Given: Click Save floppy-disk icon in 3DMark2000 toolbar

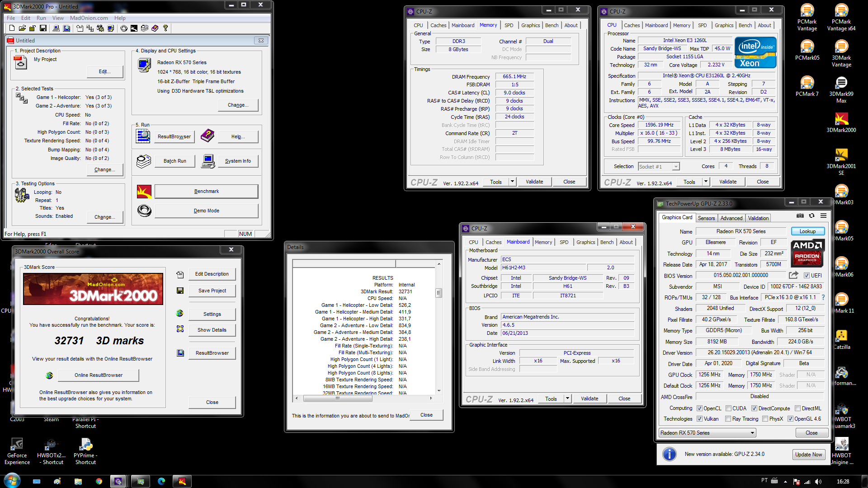Looking at the screenshot, I should coord(43,28).
